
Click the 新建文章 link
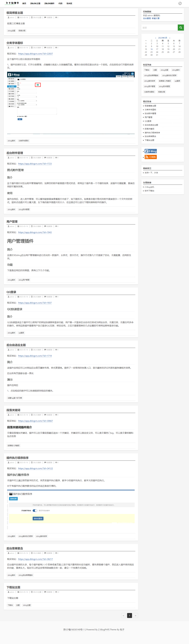[156, 18]
